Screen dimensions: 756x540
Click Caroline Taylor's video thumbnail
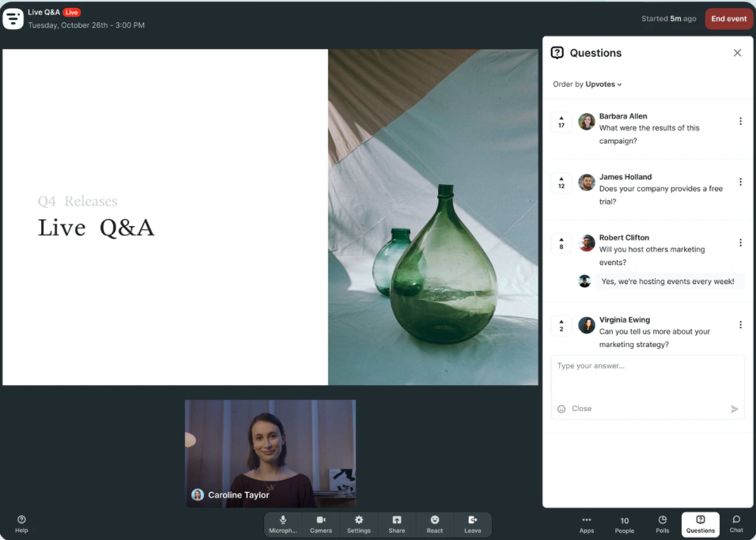click(x=270, y=453)
